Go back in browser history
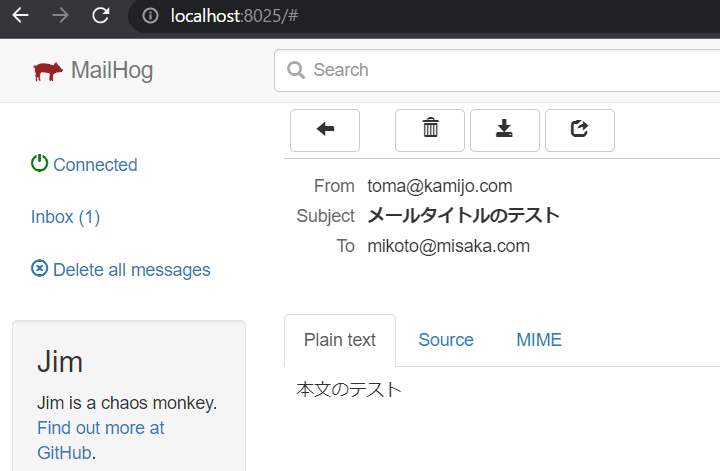 [x=21, y=16]
